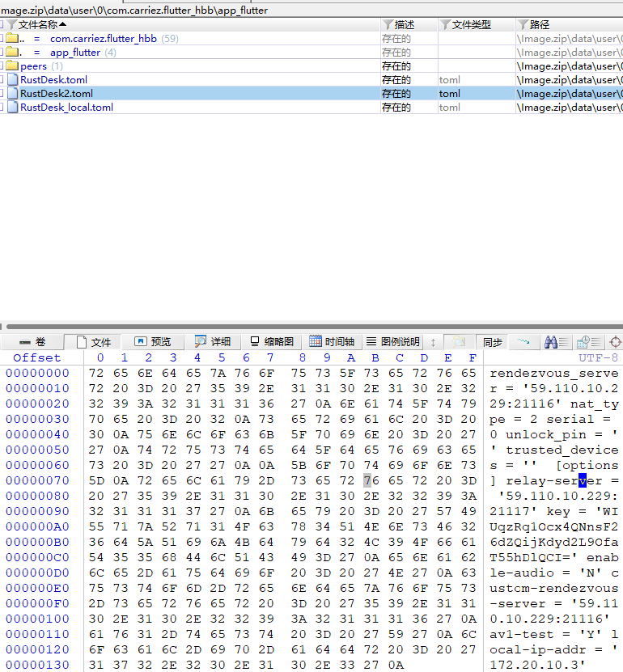The height and width of the screenshot is (672, 623).
Task: Open the filter for 文件类型 column
Action: click(x=446, y=25)
